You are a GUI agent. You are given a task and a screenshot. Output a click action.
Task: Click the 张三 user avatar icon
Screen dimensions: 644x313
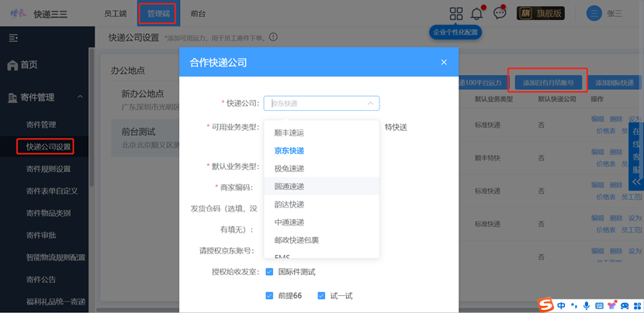pyautogui.click(x=594, y=13)
